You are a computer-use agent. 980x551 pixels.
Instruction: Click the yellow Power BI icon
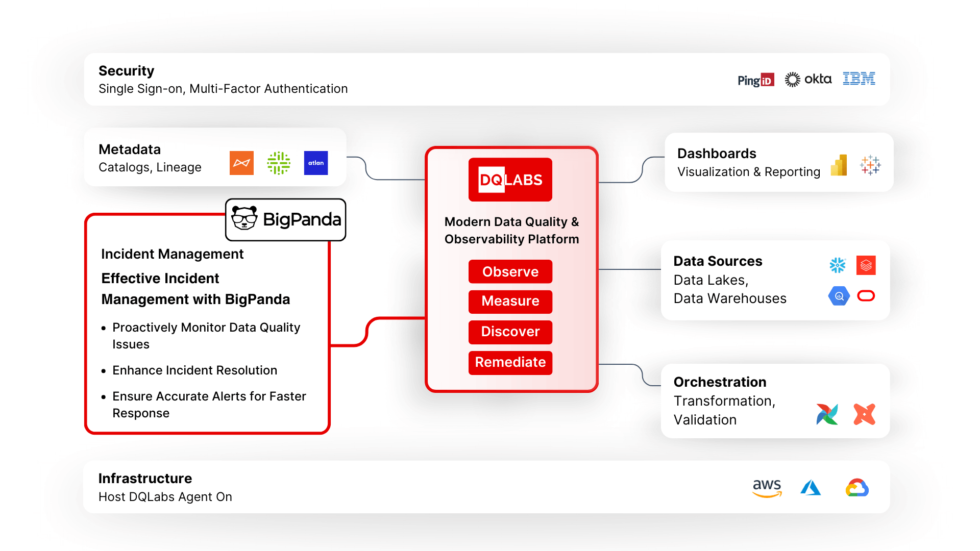click(839, 165)
